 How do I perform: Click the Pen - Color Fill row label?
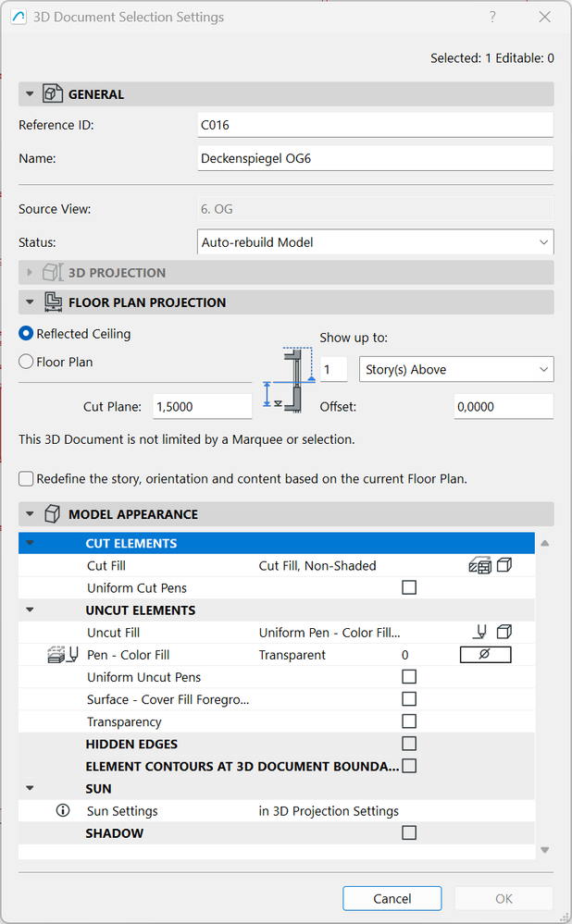pyautogui.click(x=128, y=655)
